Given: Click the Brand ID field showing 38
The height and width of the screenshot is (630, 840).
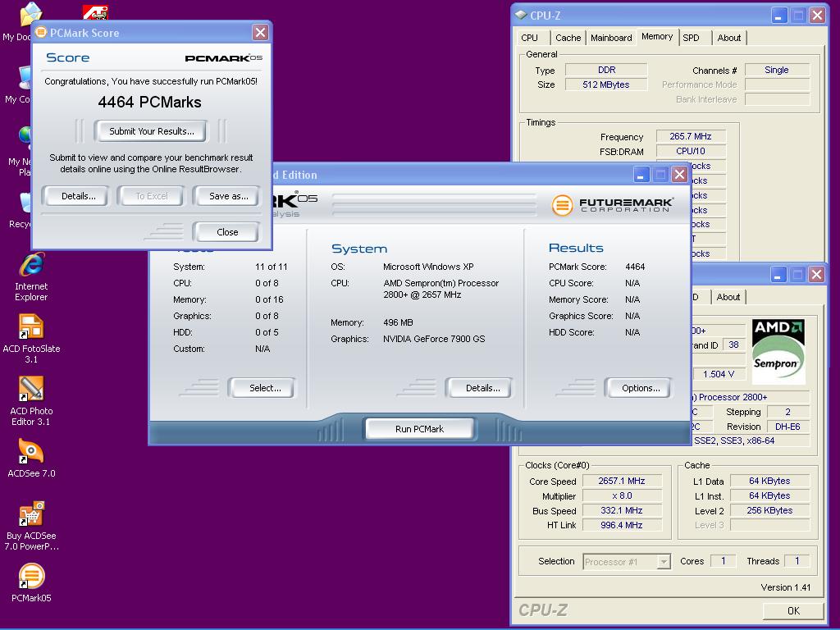Looking at the screenshot, I should 734,345.
